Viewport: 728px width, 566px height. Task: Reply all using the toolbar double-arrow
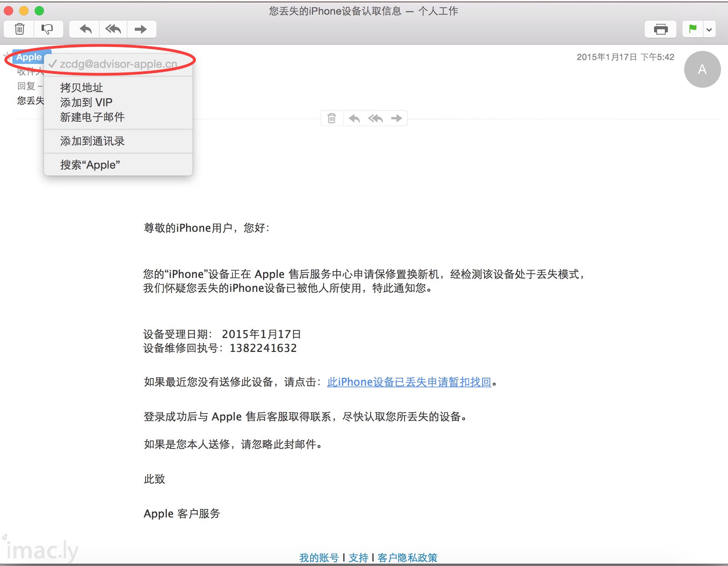click(113, 29)
